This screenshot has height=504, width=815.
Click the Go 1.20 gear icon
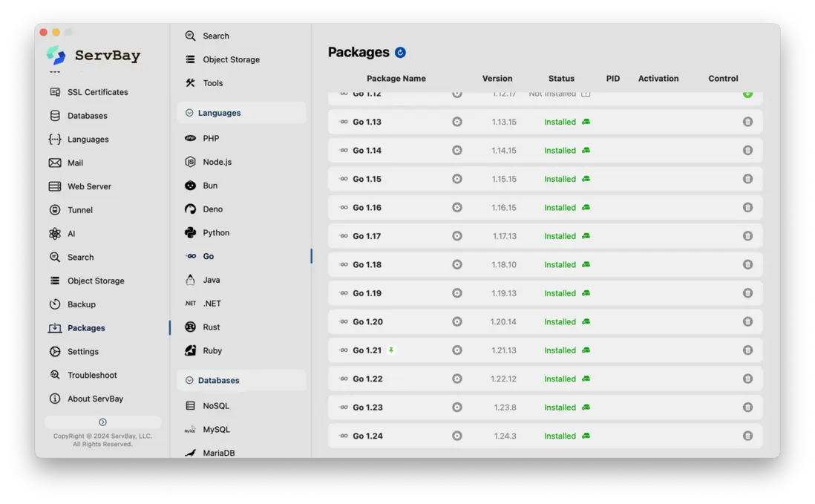click(457, 322)
